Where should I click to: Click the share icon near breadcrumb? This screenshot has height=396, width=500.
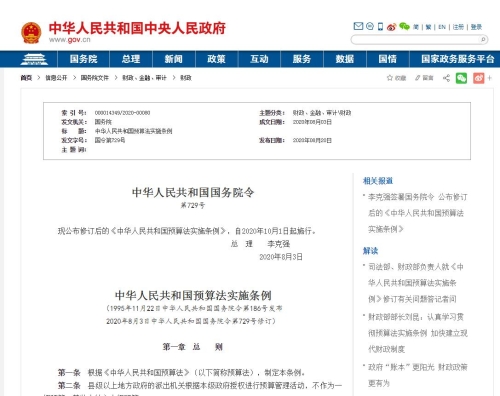[x=446, y=78]
